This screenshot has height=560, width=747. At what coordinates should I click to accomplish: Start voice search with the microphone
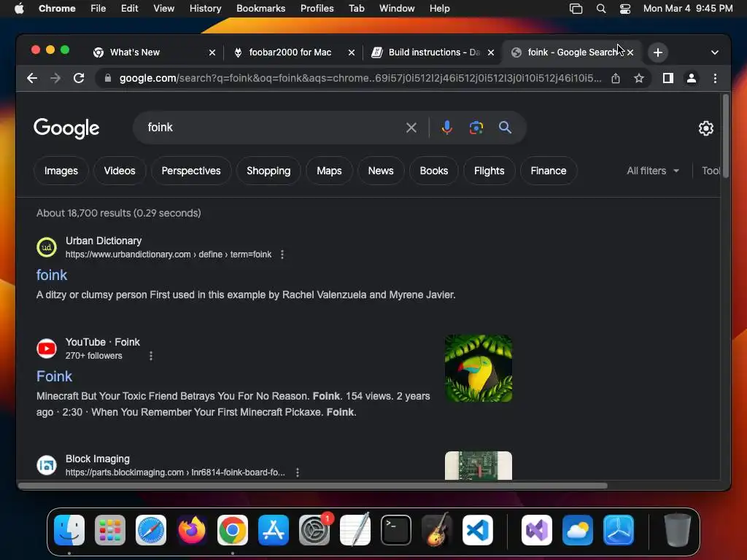pyautogui.click(x=446, y=128)
